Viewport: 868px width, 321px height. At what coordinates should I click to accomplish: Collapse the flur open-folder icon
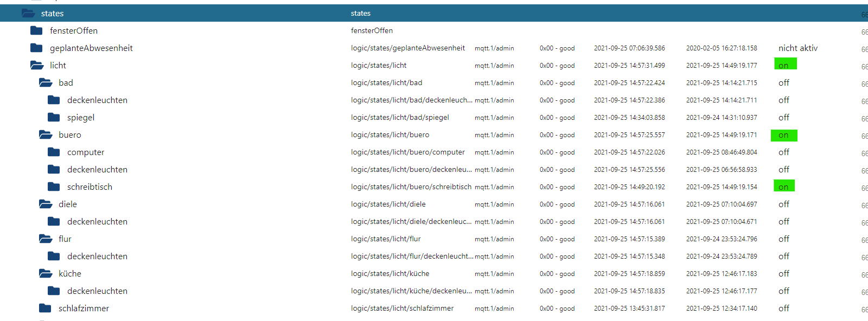[46, 239]
